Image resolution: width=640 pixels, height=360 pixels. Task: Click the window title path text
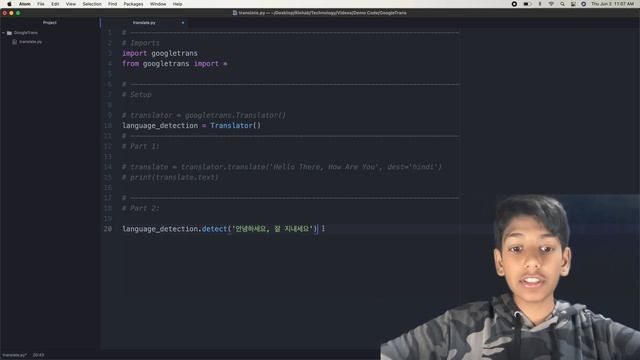[x=322, y=13]
